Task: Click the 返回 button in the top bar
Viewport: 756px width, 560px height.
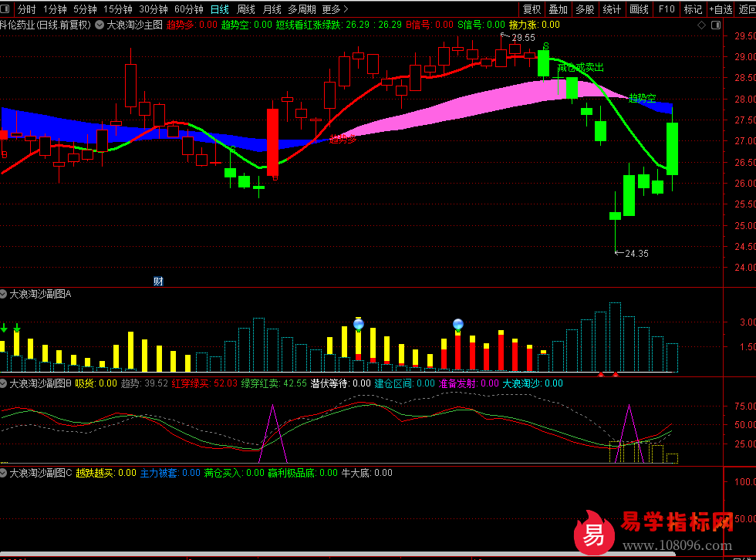Action: point(747,9)
